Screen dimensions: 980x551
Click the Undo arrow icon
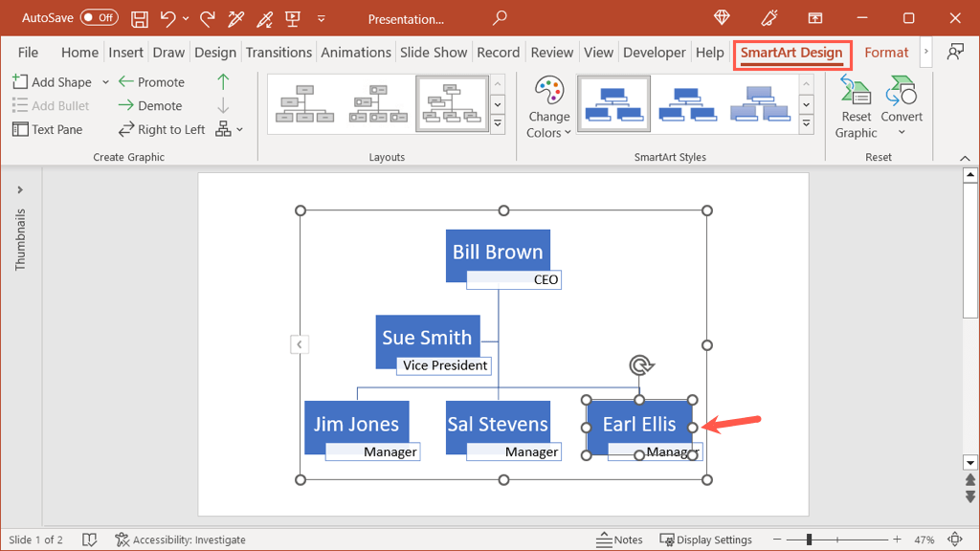pos(168,18)
